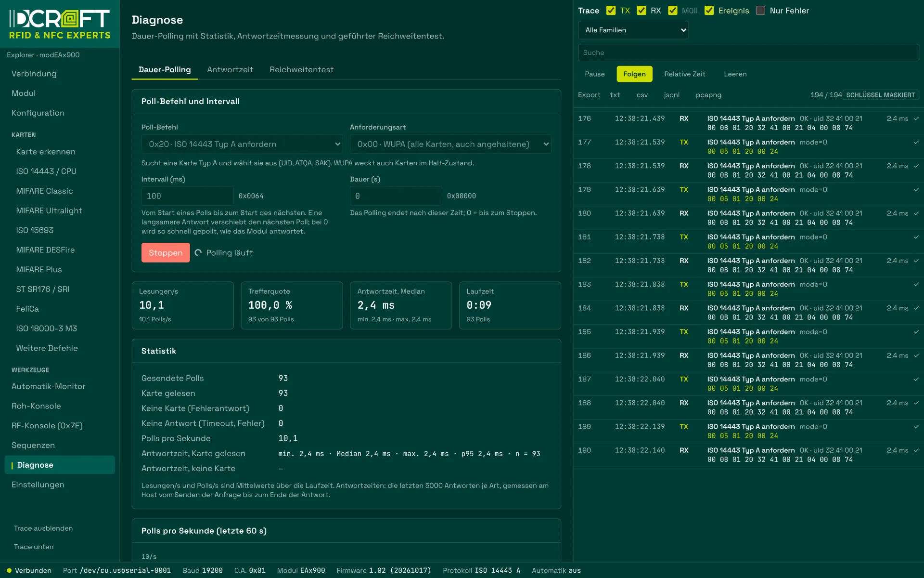The width and height of the screenshot is (924, 578).
Task: Click the Suche trace search field
Action: point(748,53)
